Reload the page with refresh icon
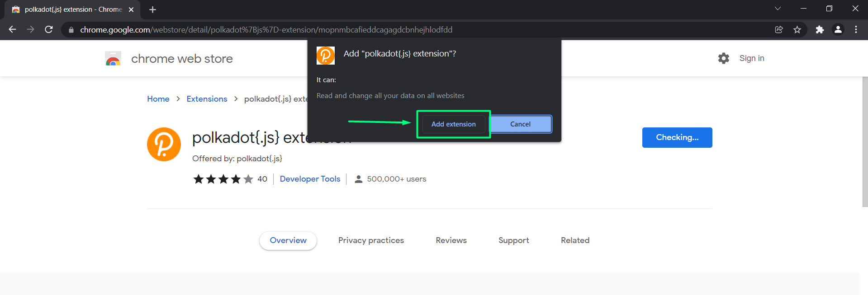Screen dimensions: 868x295 click(x=49, y=29)
